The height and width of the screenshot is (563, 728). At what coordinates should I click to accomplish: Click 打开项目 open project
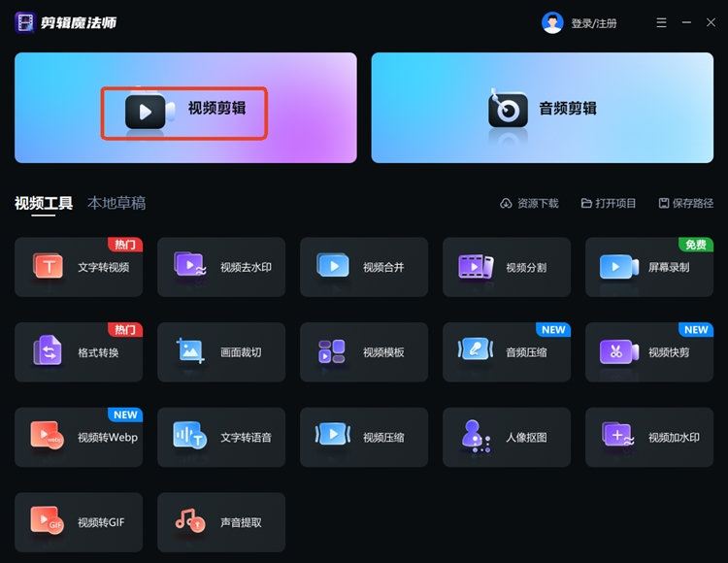(x=609, y=203)
